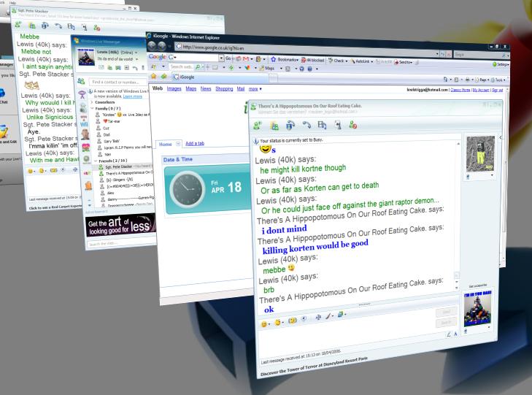Block contact icon in Hippopotomous chat toolbar
Viewport: 532px width, 395px height.
[353, 125]
